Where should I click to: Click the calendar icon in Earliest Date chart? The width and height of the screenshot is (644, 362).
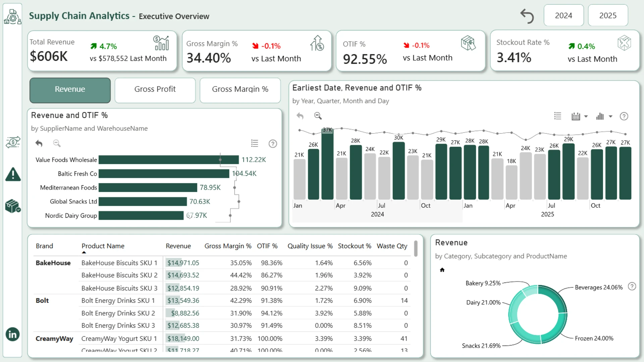(576, 116)
